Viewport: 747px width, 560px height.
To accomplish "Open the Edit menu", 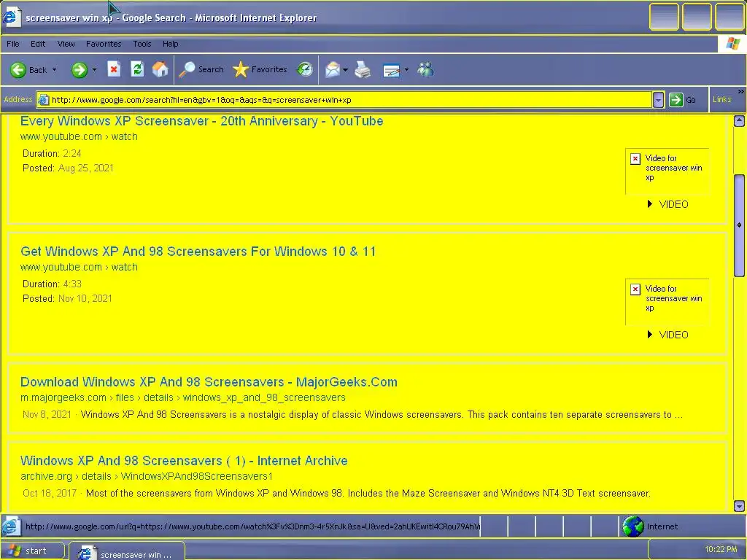I will tap(38, 44).
